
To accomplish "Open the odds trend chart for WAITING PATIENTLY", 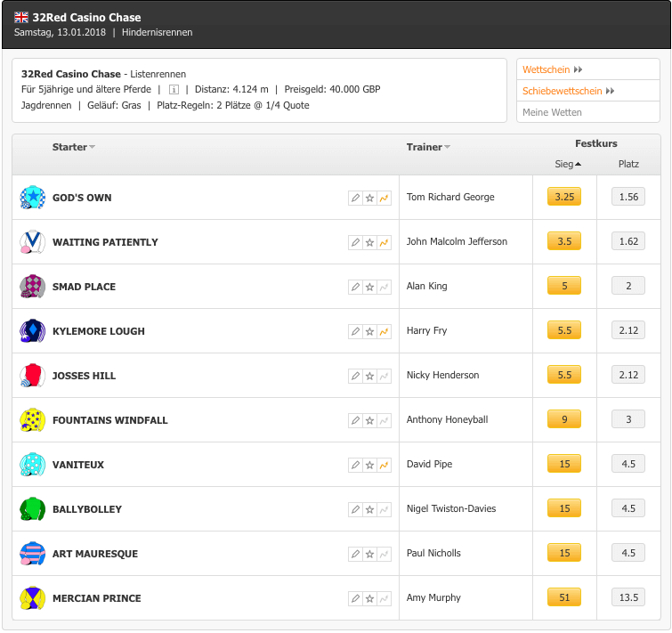I will [x=384, y=242].
